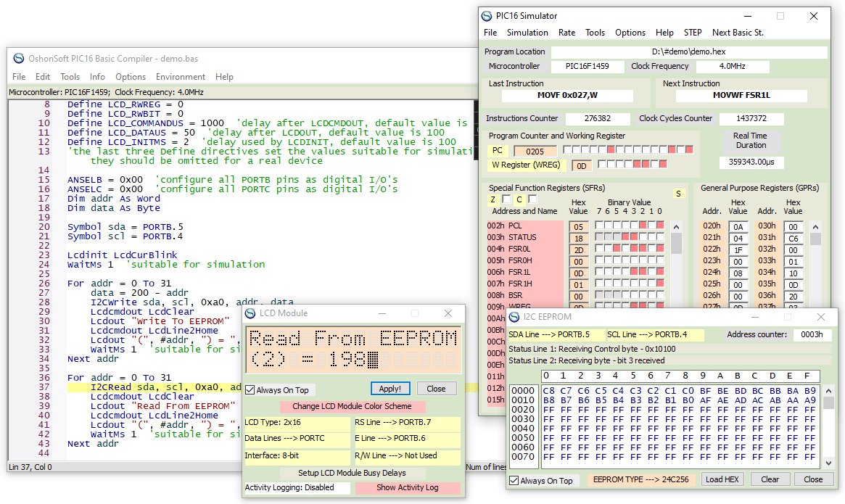Click GPR 031h hex value C6

(x=794, y=239)
